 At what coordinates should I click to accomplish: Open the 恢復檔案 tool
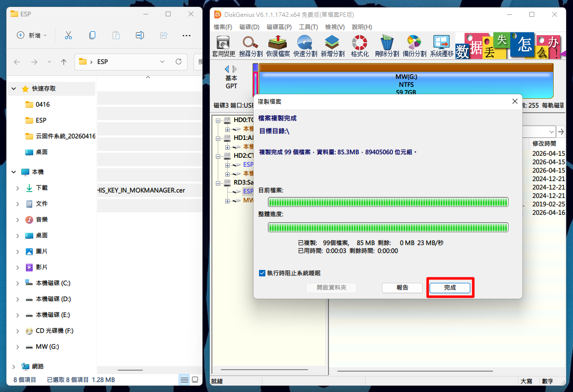click(x=278, y=46)
